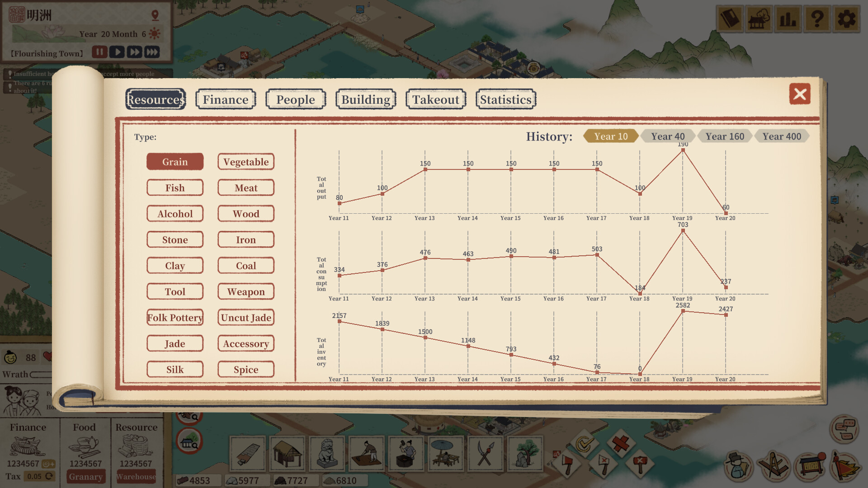Switch to the Statistics tab
The height and width of the screenshot is (488, 868).
click(x=505, y=99)
